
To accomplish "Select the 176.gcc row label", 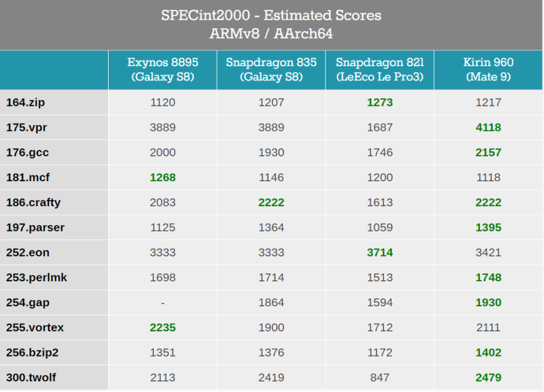I will coord(27,152).
